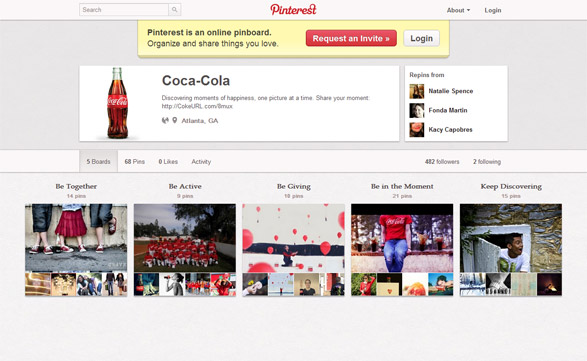Click the Be Together main cover image
This screenshot has height=361, width=587.
pos(76,238)
